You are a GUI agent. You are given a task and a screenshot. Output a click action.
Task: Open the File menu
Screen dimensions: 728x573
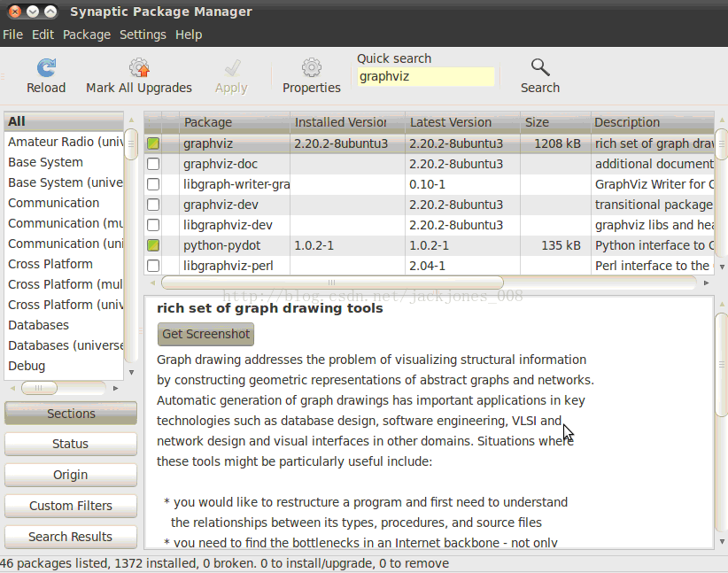12,35
